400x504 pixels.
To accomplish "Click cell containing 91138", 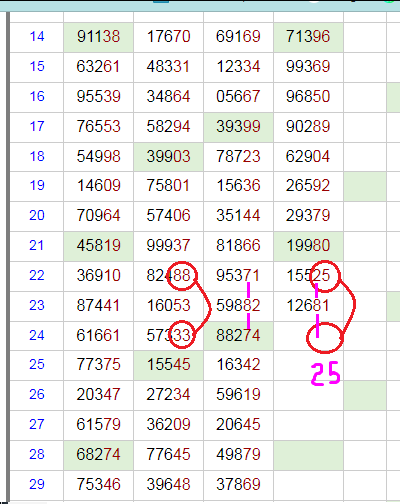I will pos(98,37).
